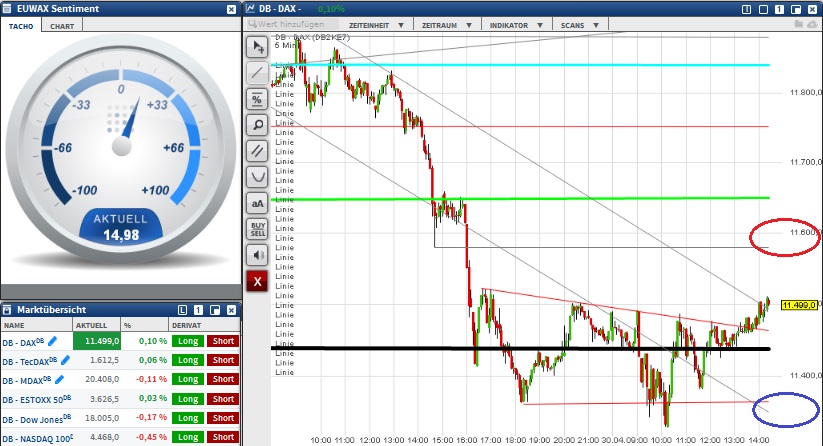
Task: Open the ZEITEINHEIT dropdown
Action: click(376, 25)
